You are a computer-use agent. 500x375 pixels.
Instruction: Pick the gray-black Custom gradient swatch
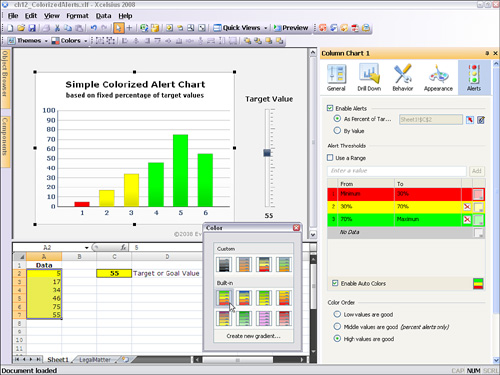[224, 264]
